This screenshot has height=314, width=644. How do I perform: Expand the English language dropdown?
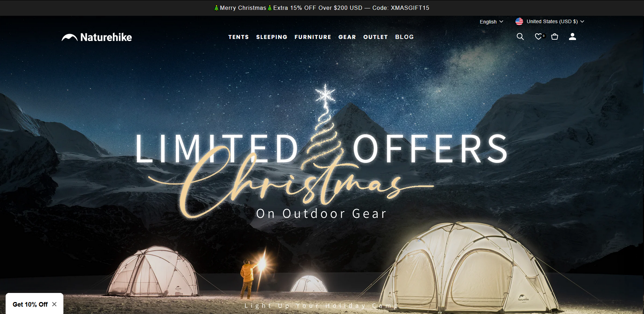click(x=491, y=22)
